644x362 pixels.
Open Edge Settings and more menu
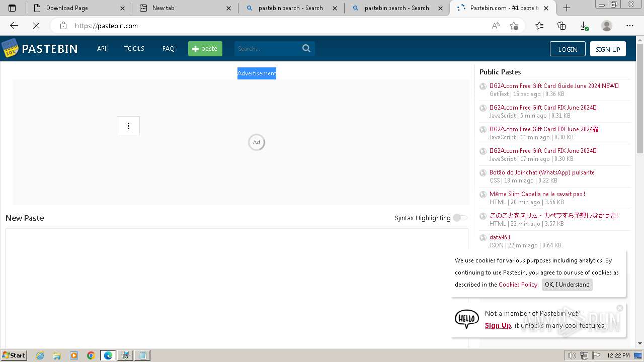coord(630,26)
